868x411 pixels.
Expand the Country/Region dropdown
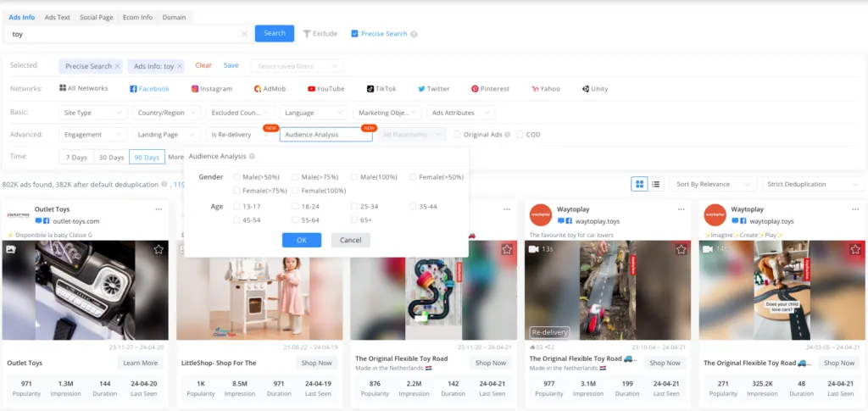click(x=166, y=113)
